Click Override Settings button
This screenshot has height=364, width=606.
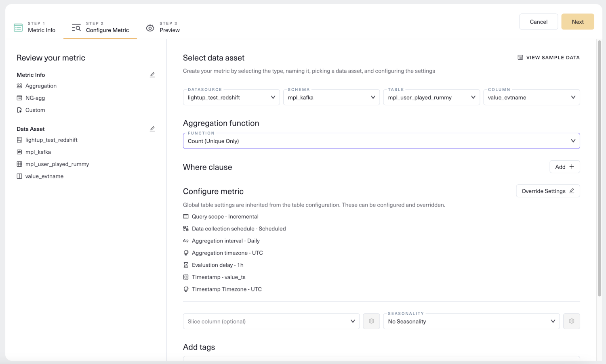[547, 191]
